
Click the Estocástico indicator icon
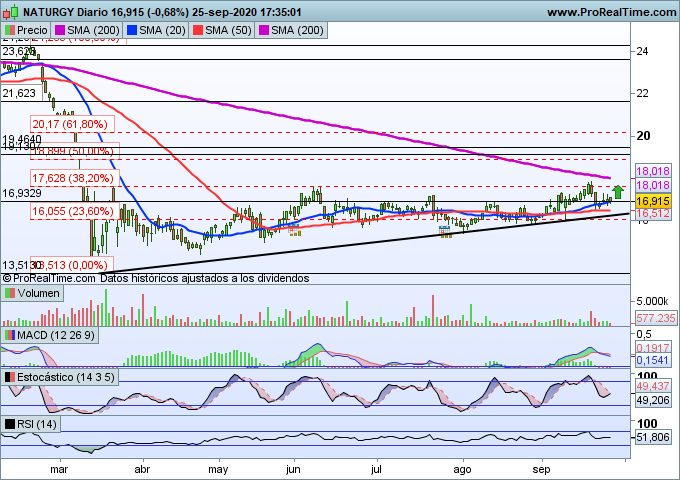10,377
